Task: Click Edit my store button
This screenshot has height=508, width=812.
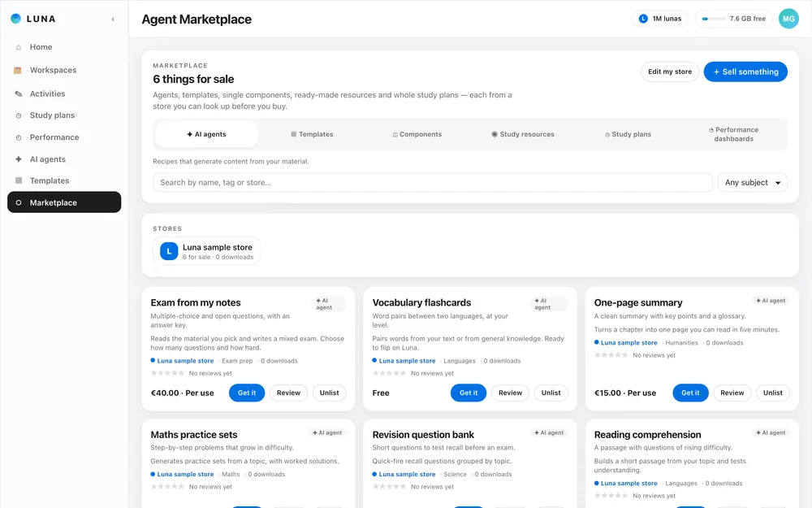Action: [x=670, y=72]
